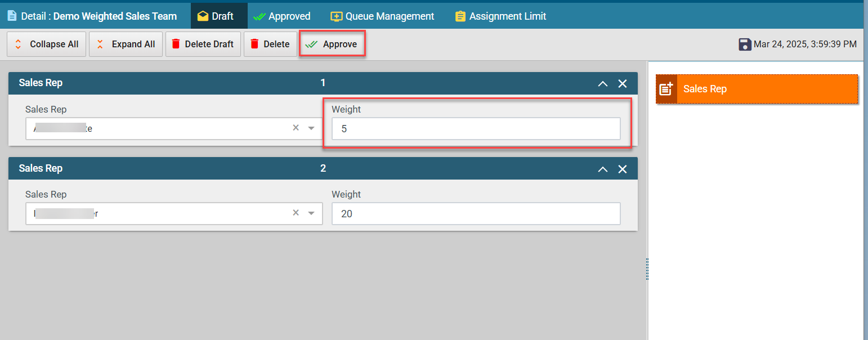
Task: Click the Sales Rep combo box in panel 2
Action: (174, 214)
